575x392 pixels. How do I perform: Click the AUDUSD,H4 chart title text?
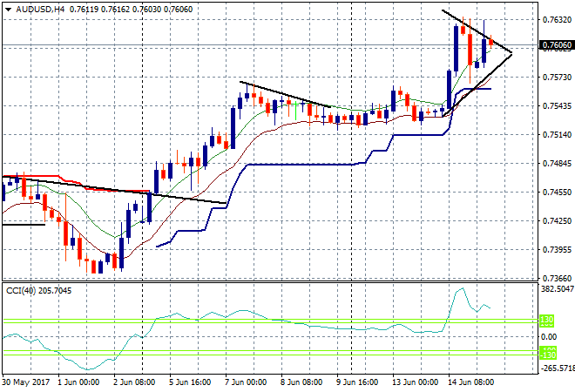pos(40,10)
